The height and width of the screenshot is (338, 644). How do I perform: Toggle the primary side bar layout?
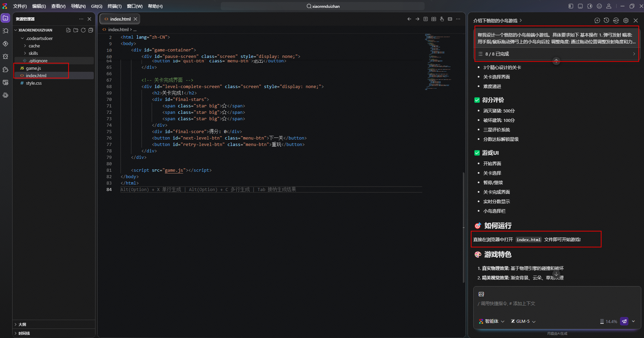[x=571, y=6]
